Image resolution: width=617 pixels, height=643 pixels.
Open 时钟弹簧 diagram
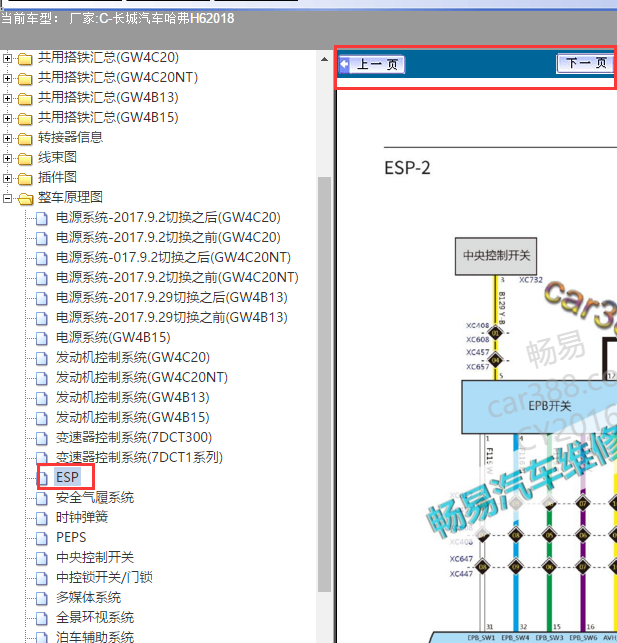tap(82, 518)
